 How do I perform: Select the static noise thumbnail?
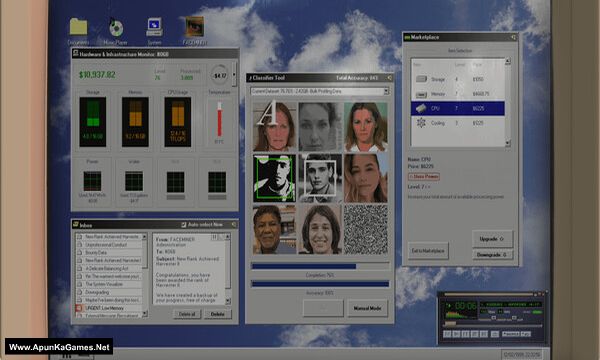pos(365,229)
